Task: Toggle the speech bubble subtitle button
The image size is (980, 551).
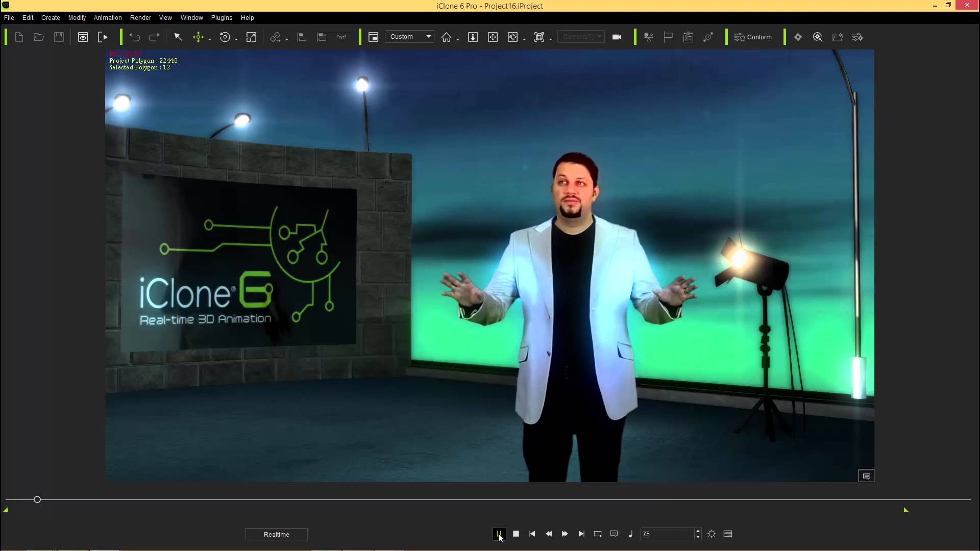Action: point(614,534)
